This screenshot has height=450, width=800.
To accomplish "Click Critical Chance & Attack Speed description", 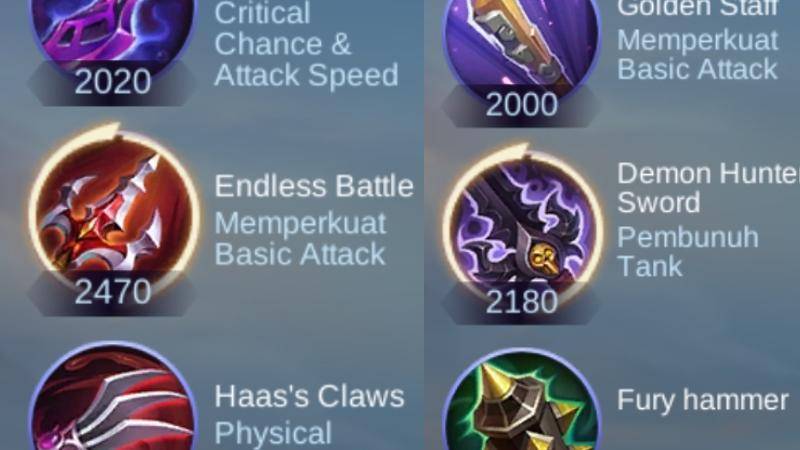I will [x=306, y=44].
